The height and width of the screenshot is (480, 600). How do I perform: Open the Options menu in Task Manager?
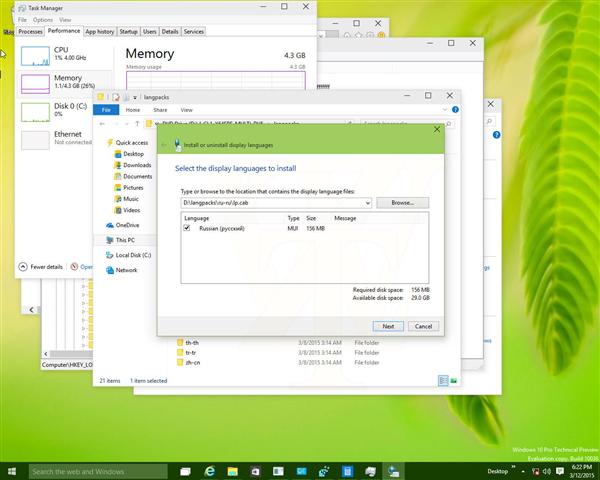(42, 19)
